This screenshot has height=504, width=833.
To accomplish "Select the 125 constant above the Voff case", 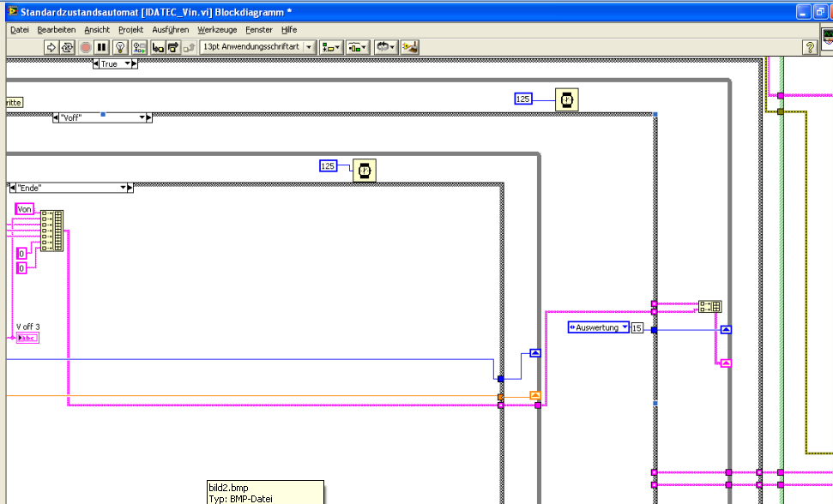I will (522, 99).
